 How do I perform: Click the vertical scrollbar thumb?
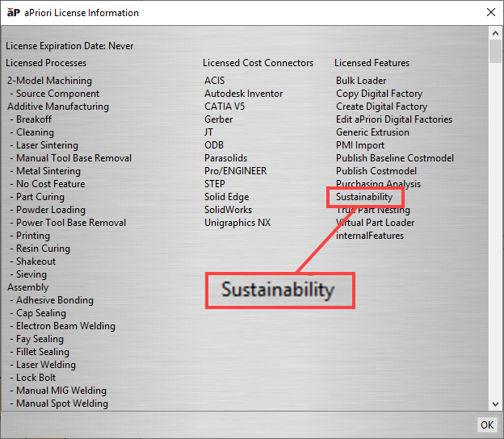coord(495,51)
